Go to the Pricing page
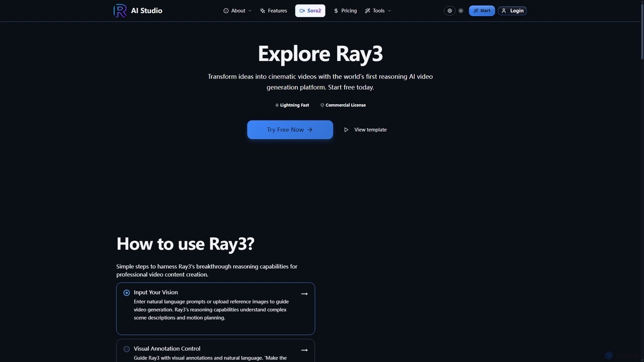Viewport: 644px width, 362px height. point(345,11)
